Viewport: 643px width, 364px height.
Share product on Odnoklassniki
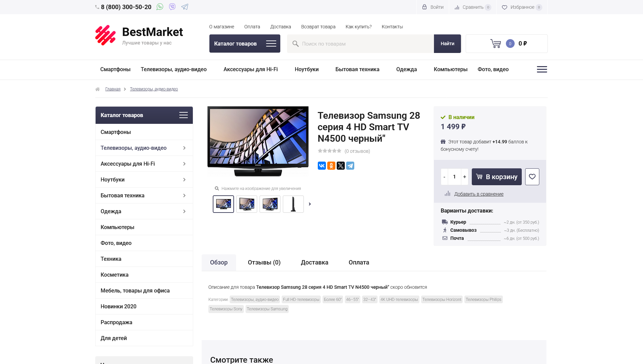point(331,166)
